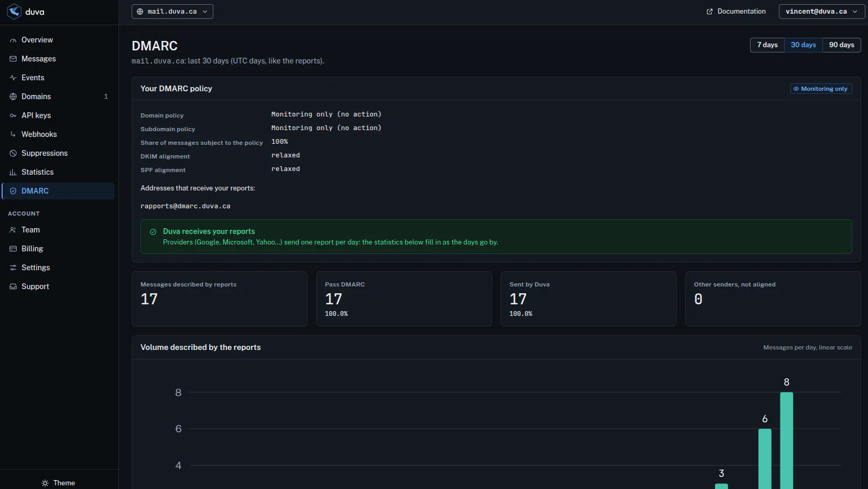Open Suppressions via its ban icon
The height and width of the screenshot is (489, 868).
[x=13, y=153]
